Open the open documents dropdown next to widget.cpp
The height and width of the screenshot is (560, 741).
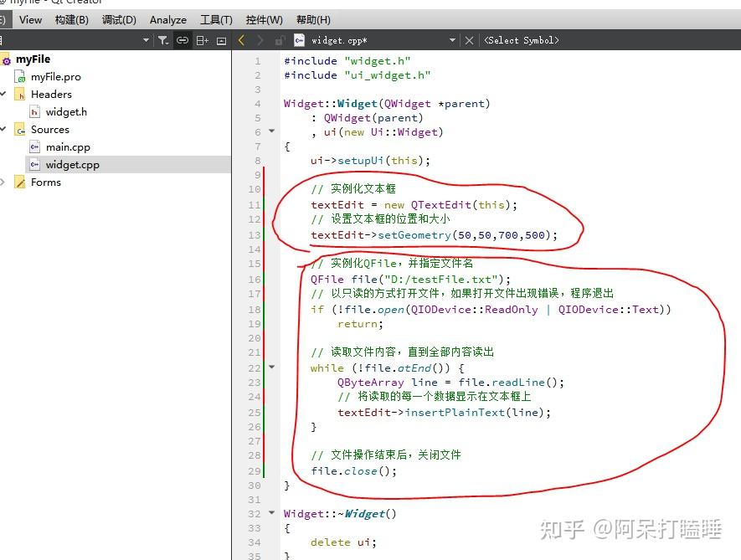pyautogui.click(x=451, y=39)
